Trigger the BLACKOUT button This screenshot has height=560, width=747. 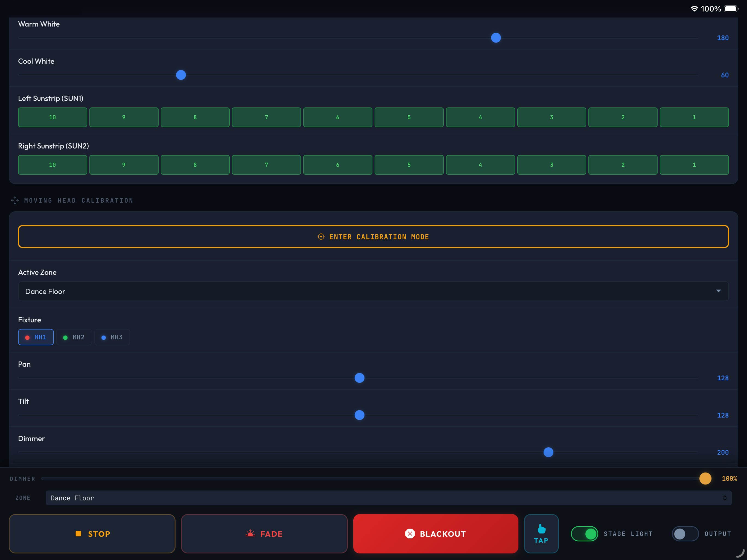point(435,534)
